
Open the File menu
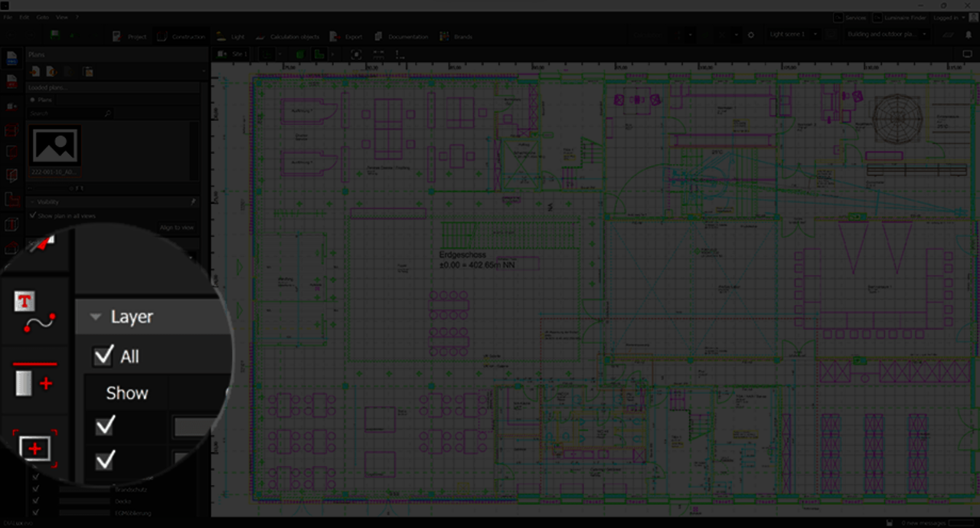(8, 17)
